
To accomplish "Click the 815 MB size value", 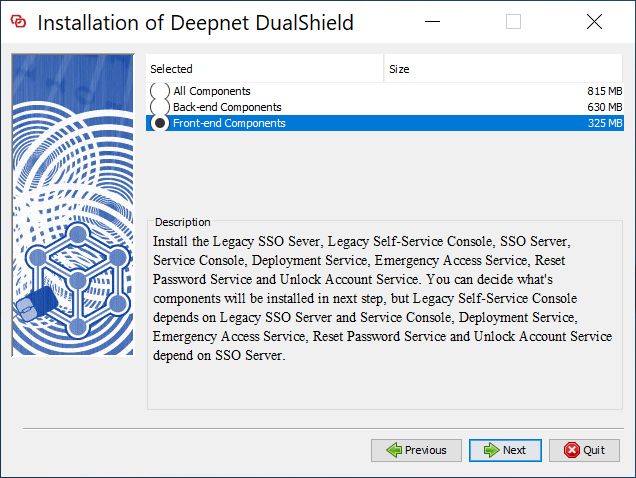I will [x=604, y=91].
